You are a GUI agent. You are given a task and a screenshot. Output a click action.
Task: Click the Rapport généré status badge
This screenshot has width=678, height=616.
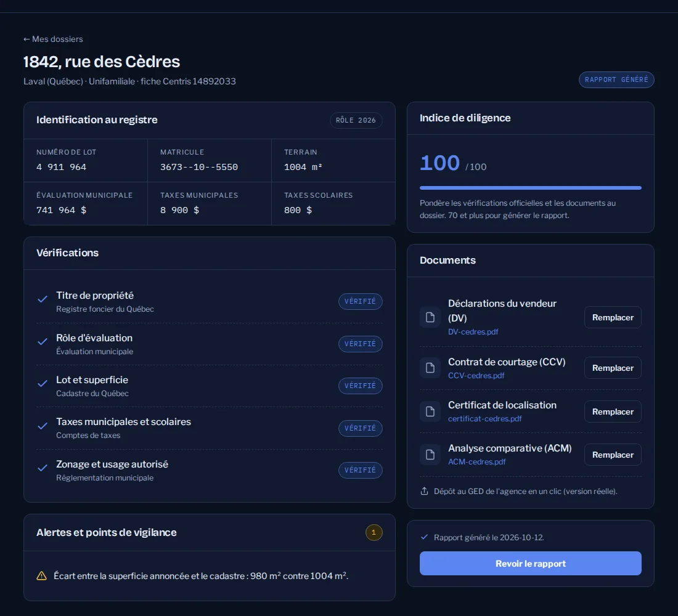(x=616, y=79)
